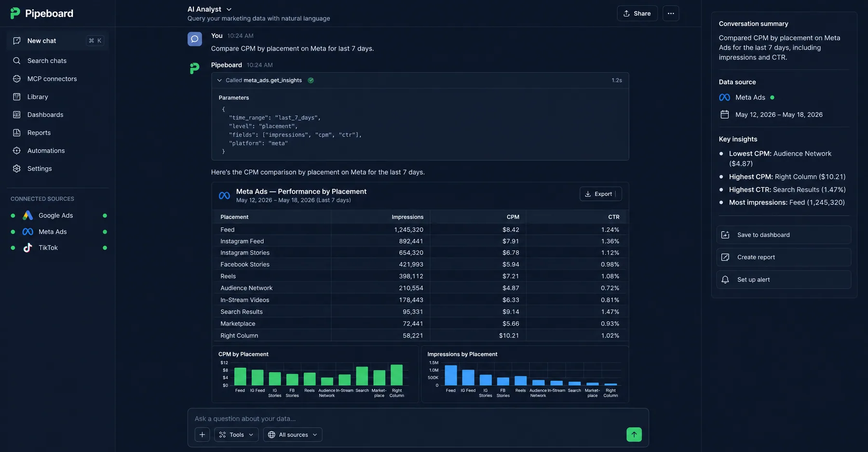Viewport: 868px width, 452px height.
Task: Click Feed bar in CPM chart
Action: 240,376
